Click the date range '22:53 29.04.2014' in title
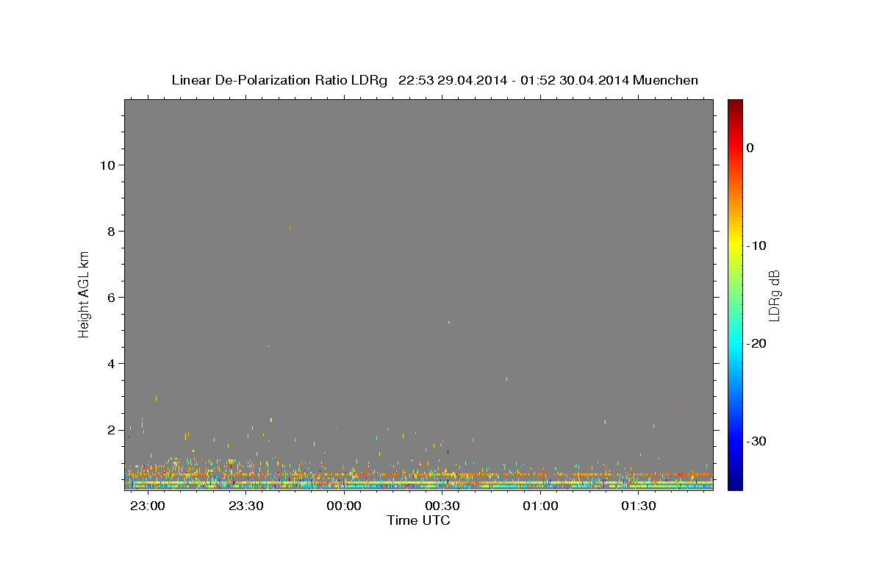882x588 pixels. coord(453,80)
